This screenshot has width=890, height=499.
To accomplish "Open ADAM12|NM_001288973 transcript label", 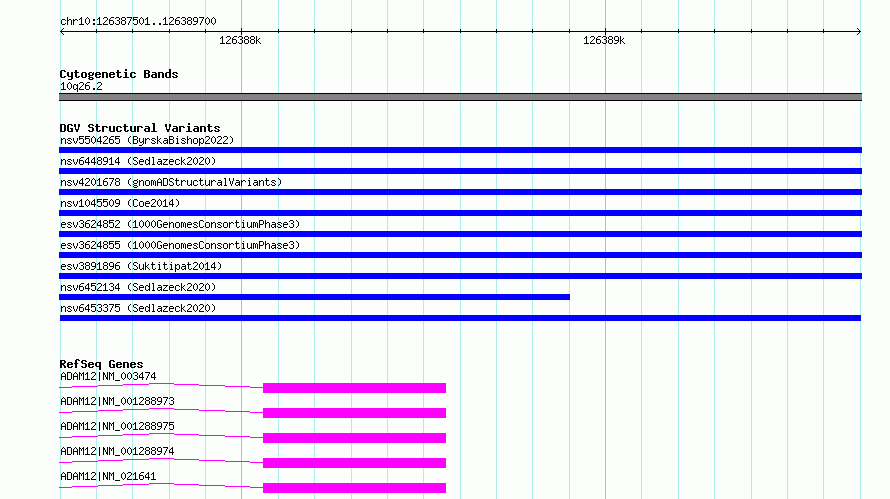I will pyautogui.click(x=117, y=401).
